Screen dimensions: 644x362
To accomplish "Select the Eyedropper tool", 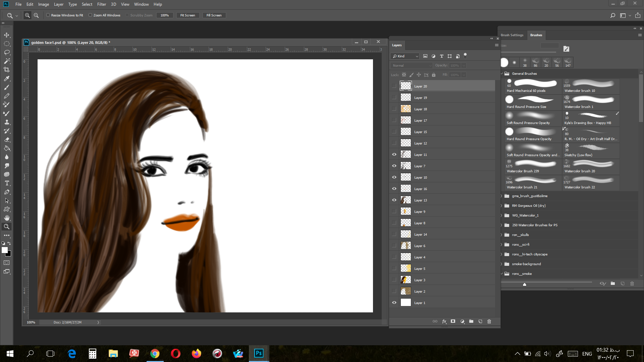I will coord(7,78).
